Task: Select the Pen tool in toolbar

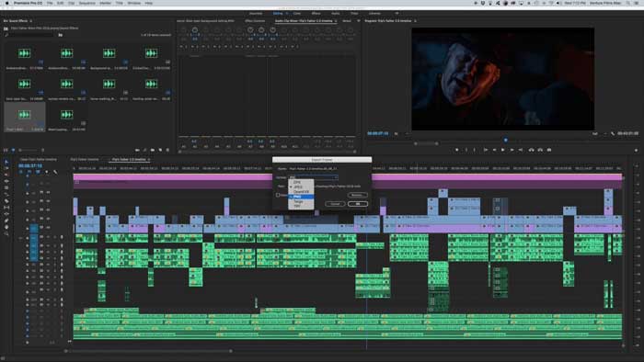Action: tap(6, 221)
